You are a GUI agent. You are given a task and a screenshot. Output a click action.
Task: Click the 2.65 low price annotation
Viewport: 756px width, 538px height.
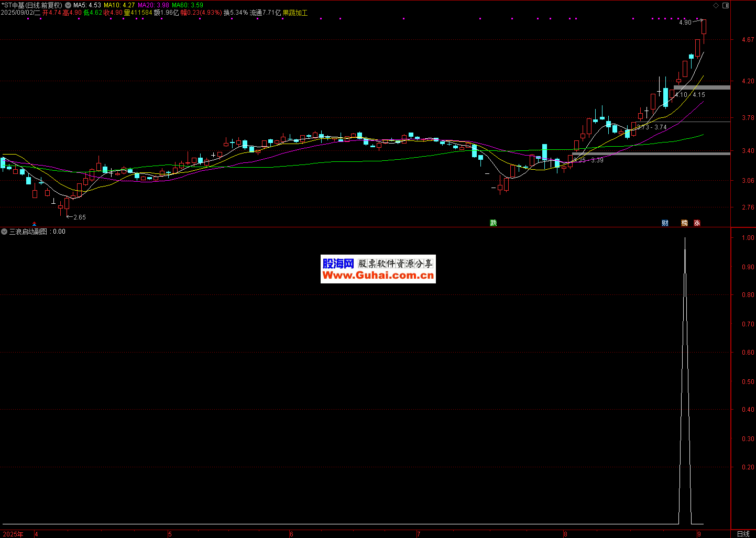[76, 217]
